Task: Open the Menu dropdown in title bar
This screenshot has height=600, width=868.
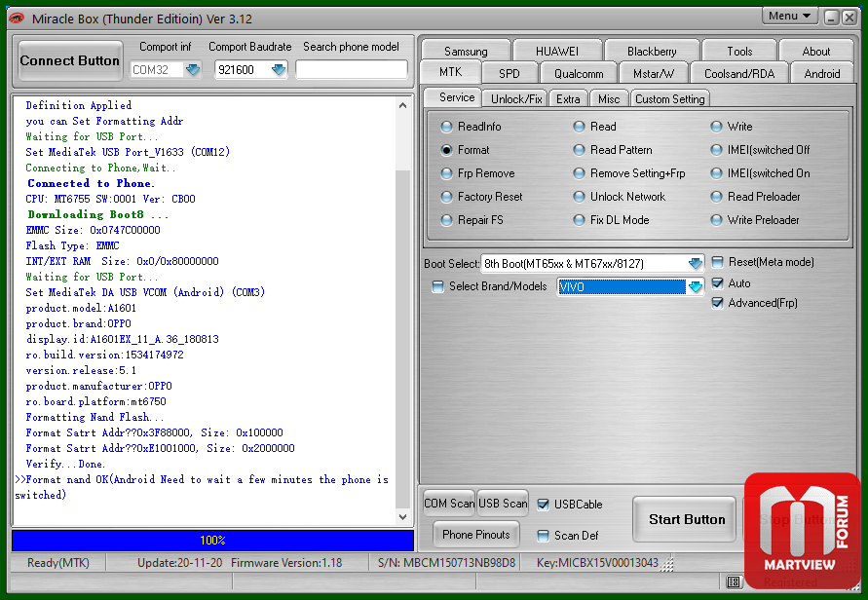Action: tap(789, 16)
